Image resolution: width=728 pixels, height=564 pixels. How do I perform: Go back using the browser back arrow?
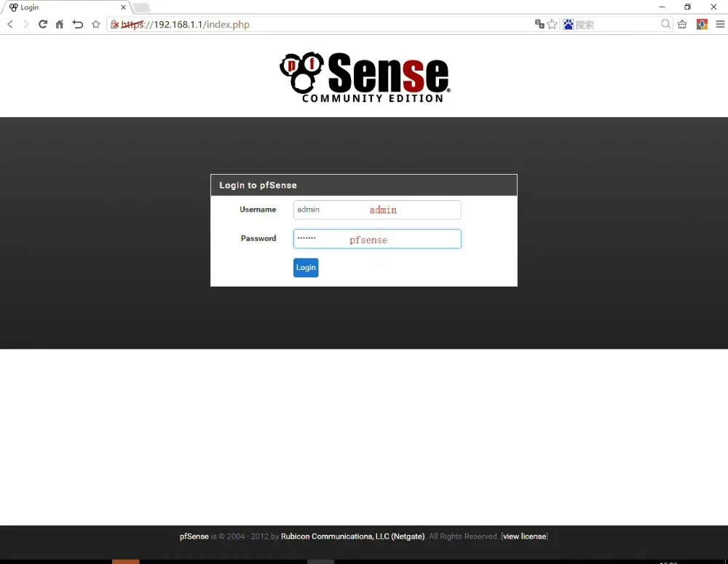point(9,24)
